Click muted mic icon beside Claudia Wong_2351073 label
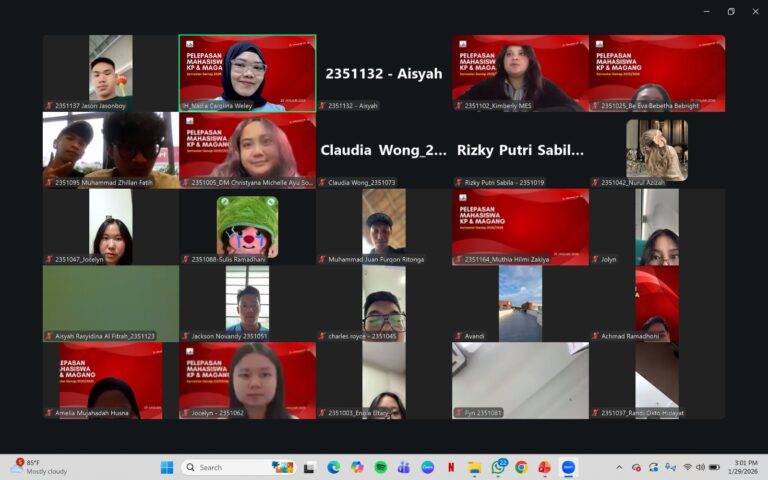768x480 pixels. coord(322,183)
